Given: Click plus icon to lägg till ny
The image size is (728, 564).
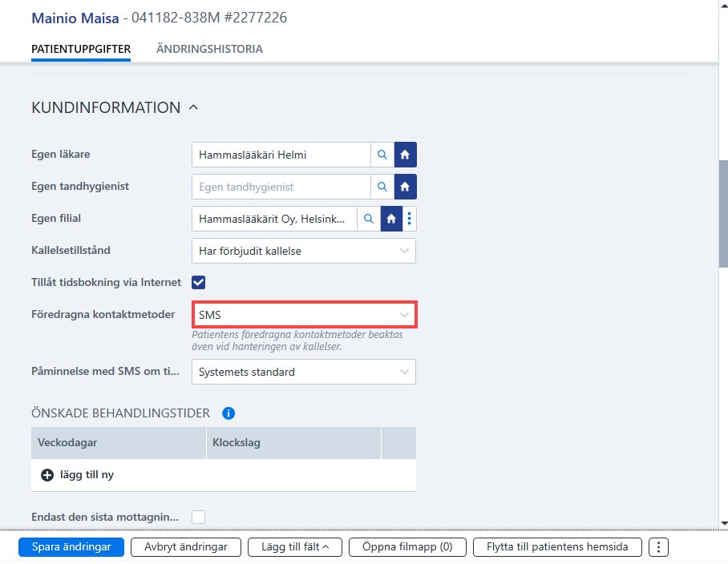Looking at the screenshot, I should click(x=47, y=475).
